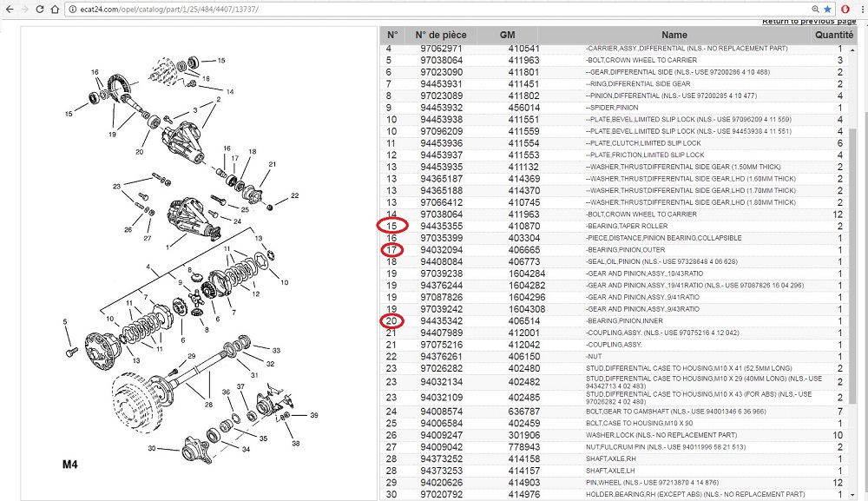Click the 'N° de pièce' column header
The image size is (868, 501).
pos(441,35)
